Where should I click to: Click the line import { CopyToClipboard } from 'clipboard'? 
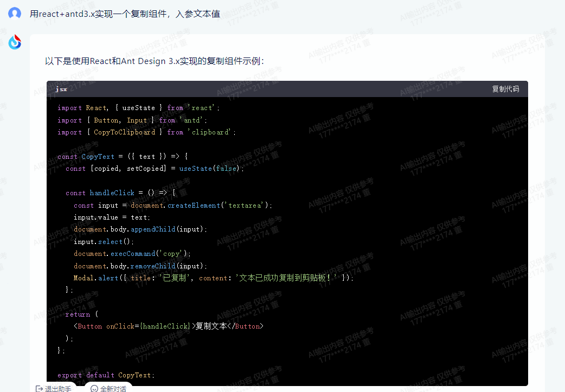(x=146, y=132)
